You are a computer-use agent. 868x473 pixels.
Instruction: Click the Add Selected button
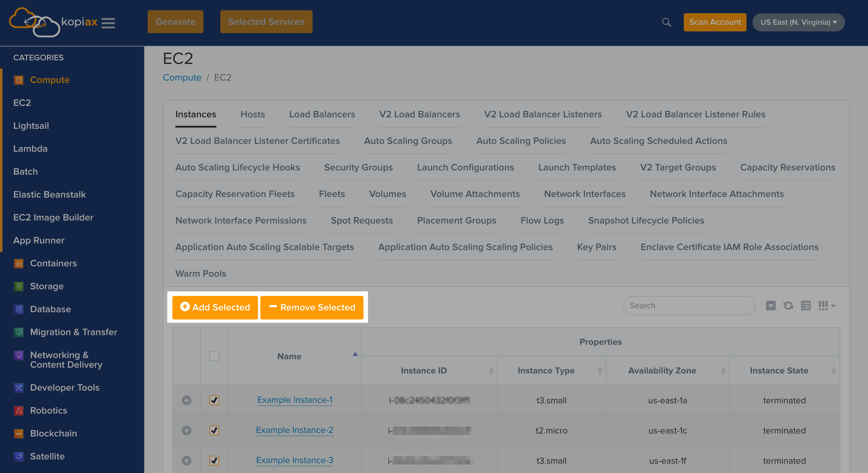click(x=215, y=307)
